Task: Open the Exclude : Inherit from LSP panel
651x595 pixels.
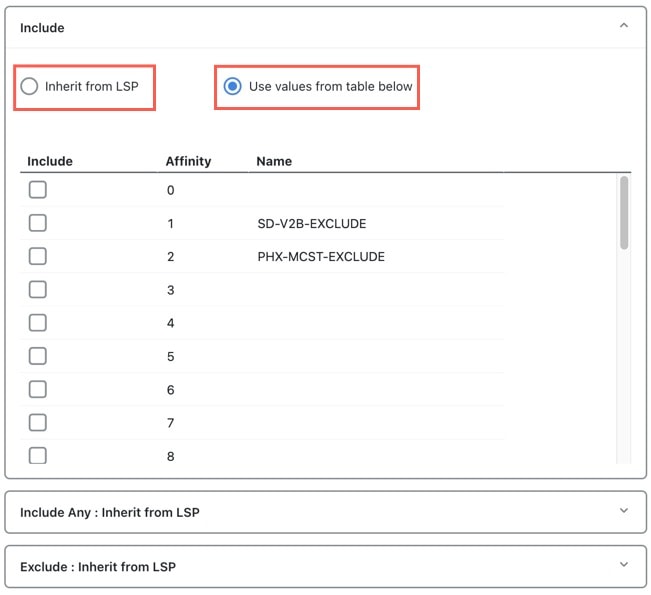Action: point(326,566)
